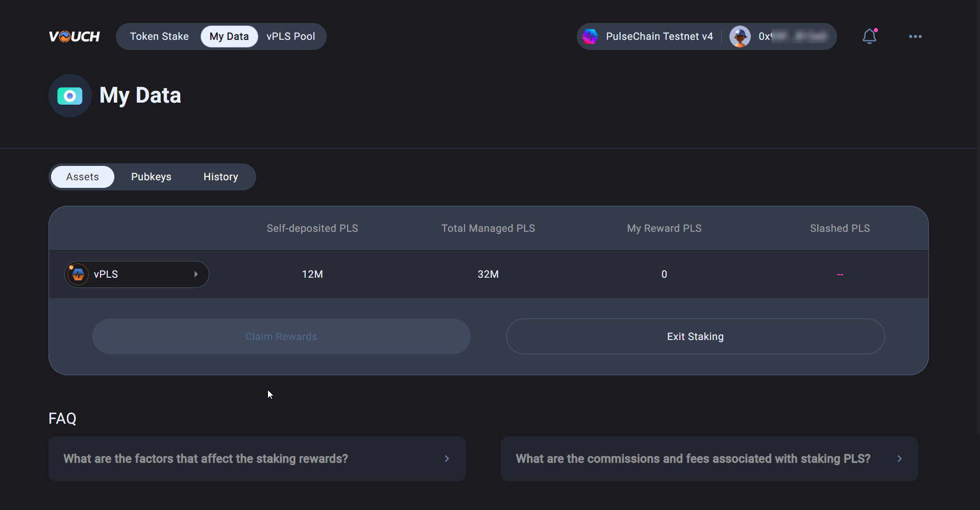Open the vPLS Pool tab

pyautogui.click(x=291, y=36)
